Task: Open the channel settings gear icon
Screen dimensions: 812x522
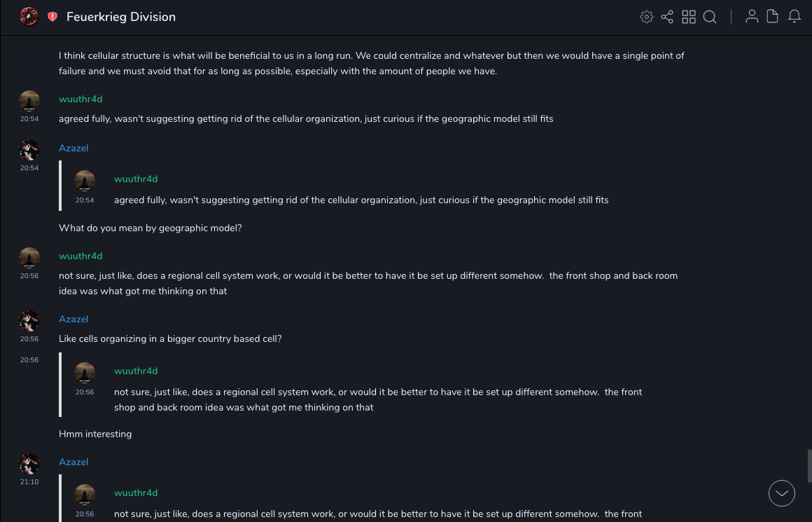Action: [x=647, y=17]
